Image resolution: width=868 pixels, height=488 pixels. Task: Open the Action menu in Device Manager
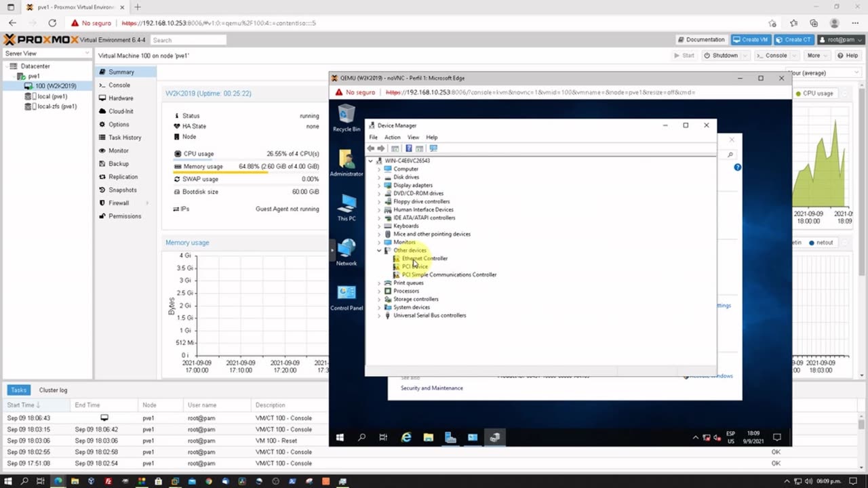[393, 137]
